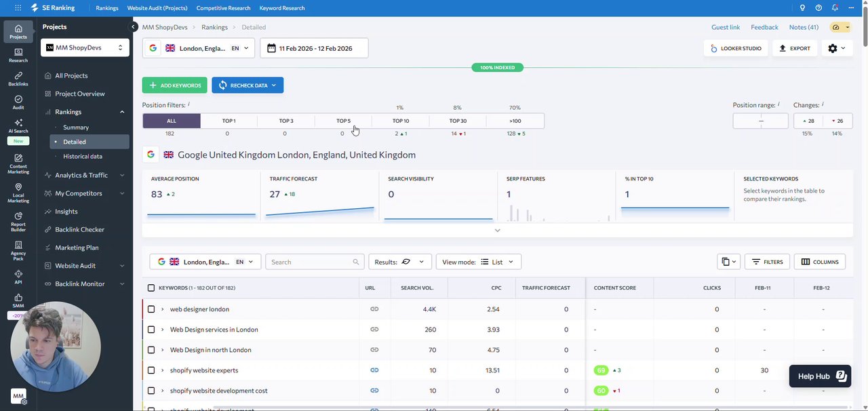The image size is (868, 411).
Task: Collapse the Projects sidebar with arrow button
Action: pos(134,27)
